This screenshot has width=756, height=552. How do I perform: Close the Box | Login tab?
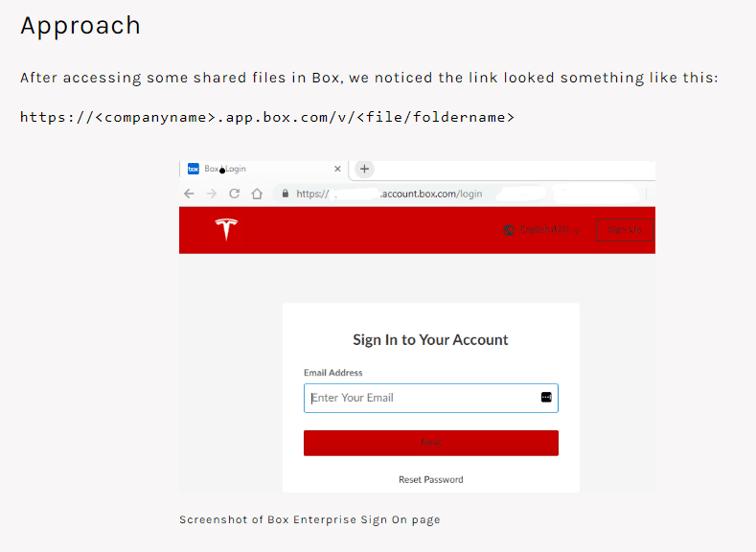coord(337,169)
